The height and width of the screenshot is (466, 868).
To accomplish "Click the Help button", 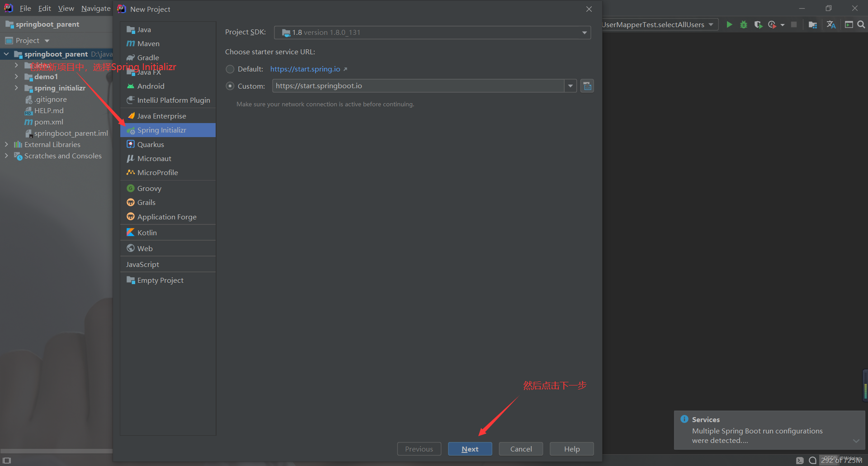I will (572, 449).
